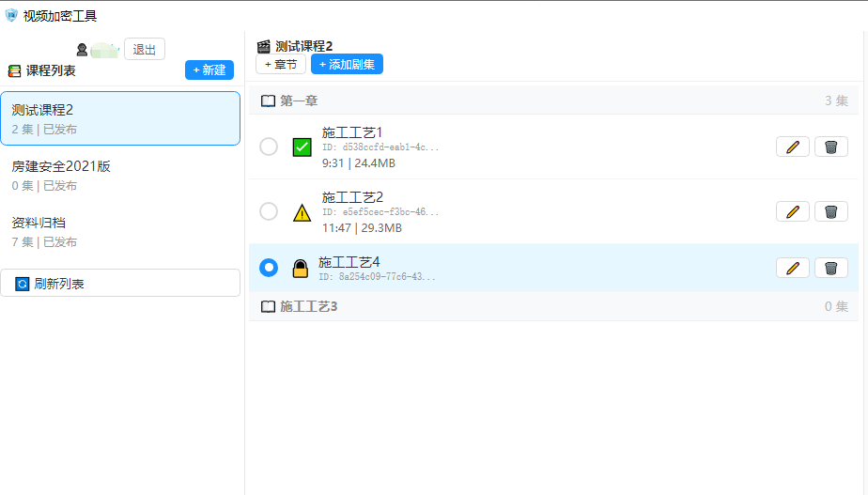Click the green check status icon of 施工工艺1
The image size is (868, 495).
point(302,147)
